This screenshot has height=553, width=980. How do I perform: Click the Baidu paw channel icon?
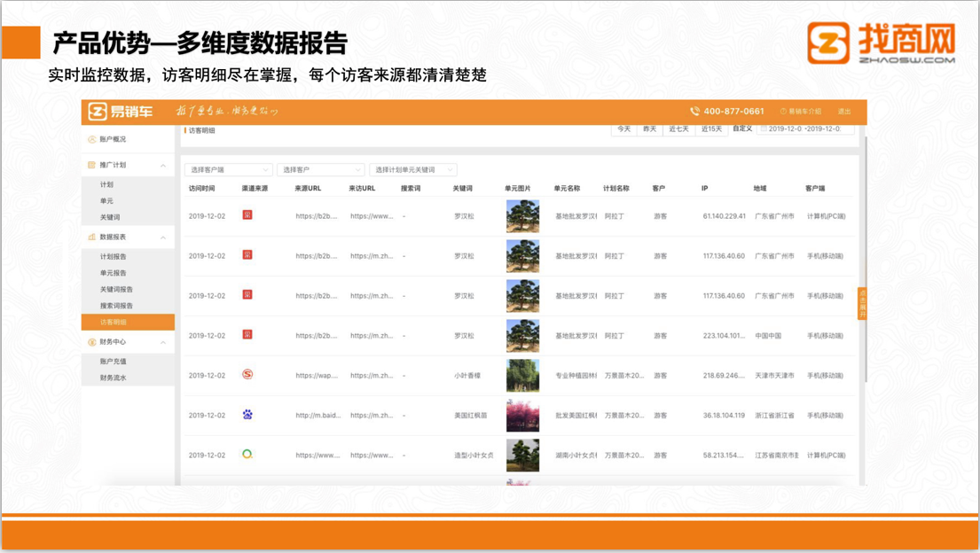(x=247, y=414)
